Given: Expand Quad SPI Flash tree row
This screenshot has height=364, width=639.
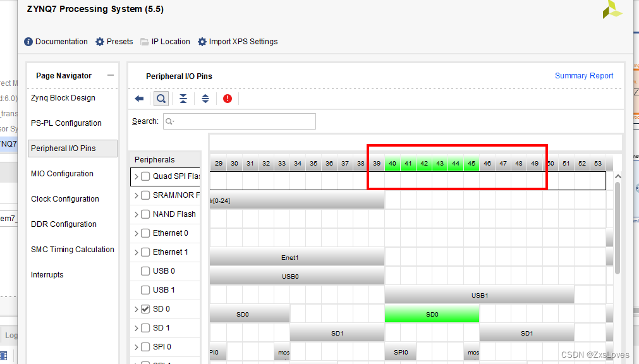Looking at the screenshot, I should [136, 176].
